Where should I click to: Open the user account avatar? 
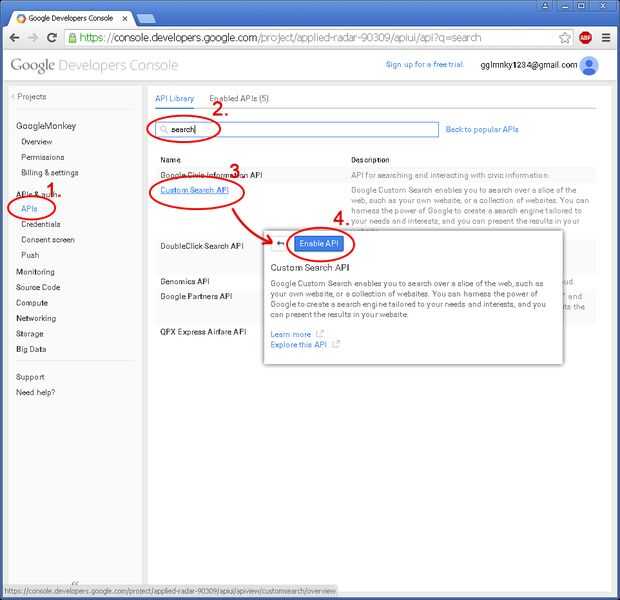click(x=589, y=66)
